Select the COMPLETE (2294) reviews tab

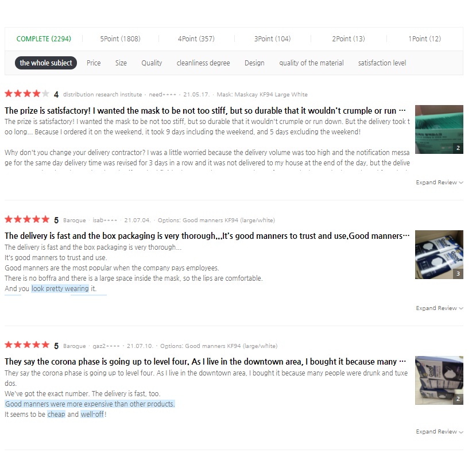click(x=44, y=39)
